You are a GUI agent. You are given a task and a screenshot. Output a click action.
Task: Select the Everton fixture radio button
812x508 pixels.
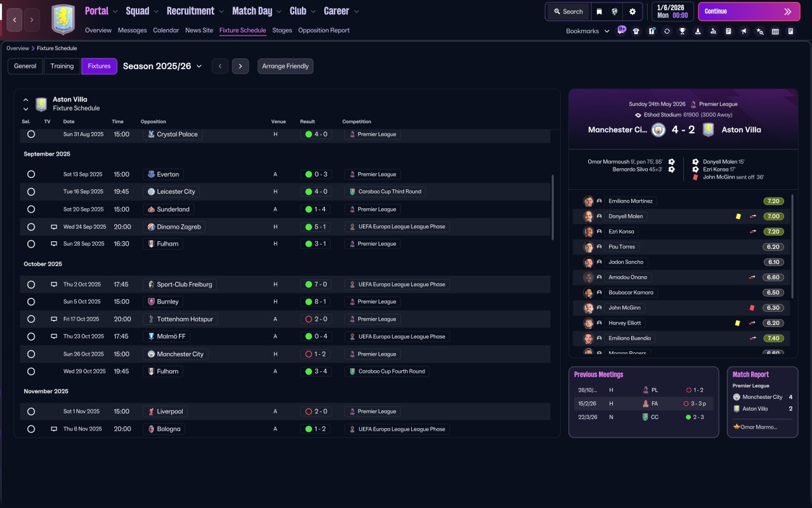point(31,175)
